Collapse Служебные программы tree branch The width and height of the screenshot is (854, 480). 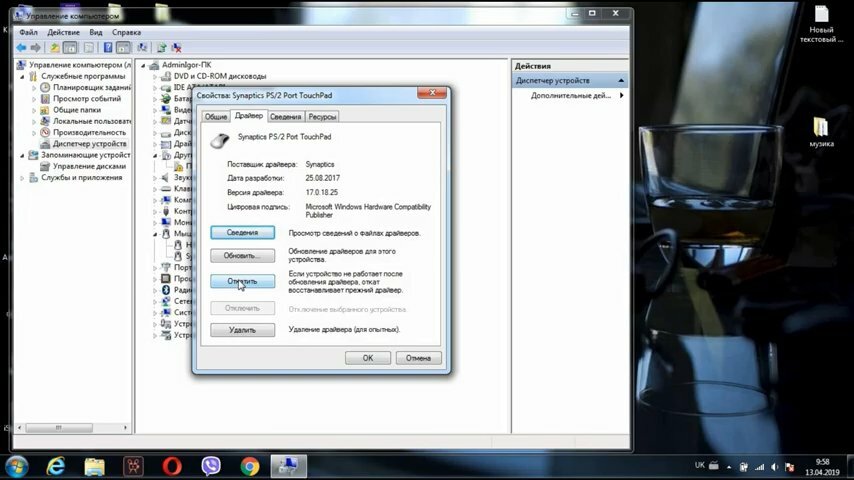point(22,77)
